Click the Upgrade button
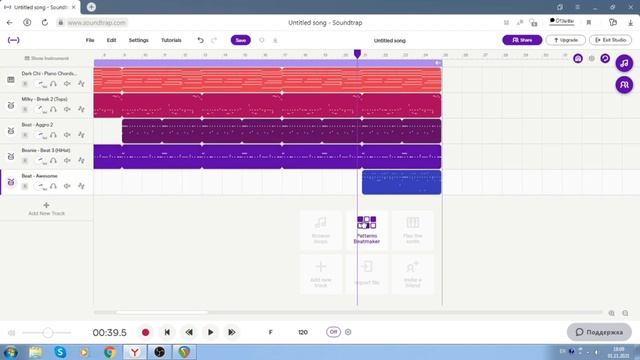This screenshot has height=360, width=640. 565,40
